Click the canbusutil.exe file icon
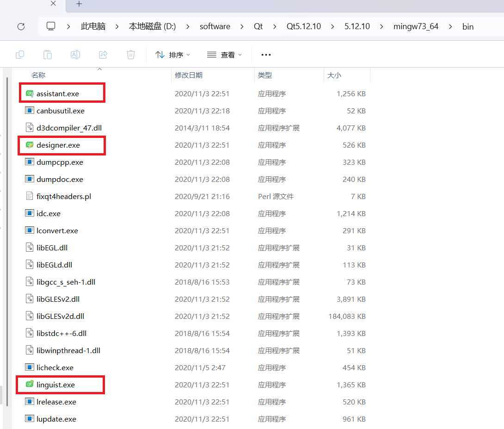Image resolution: width=504 pixels, height=429 pixels. click(30, 111)
